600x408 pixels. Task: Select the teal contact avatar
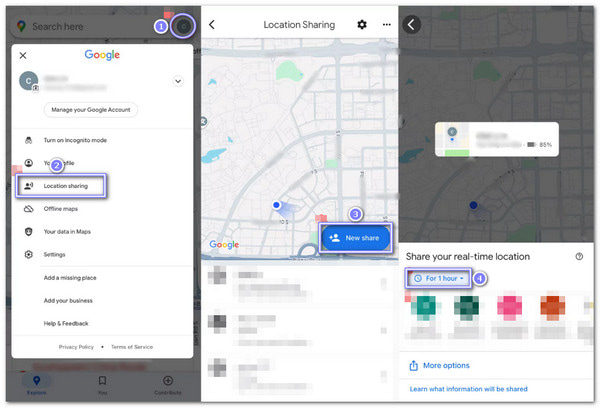tap(424, 307)
